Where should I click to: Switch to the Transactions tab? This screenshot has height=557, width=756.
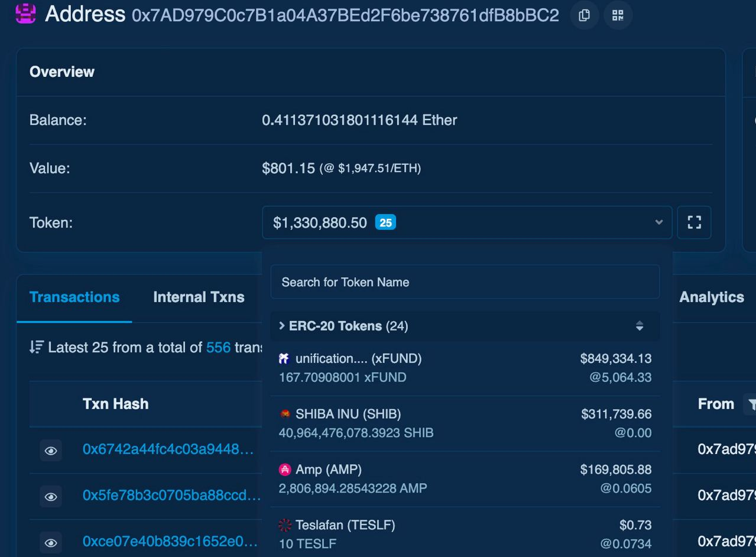[x=74, y=297]
